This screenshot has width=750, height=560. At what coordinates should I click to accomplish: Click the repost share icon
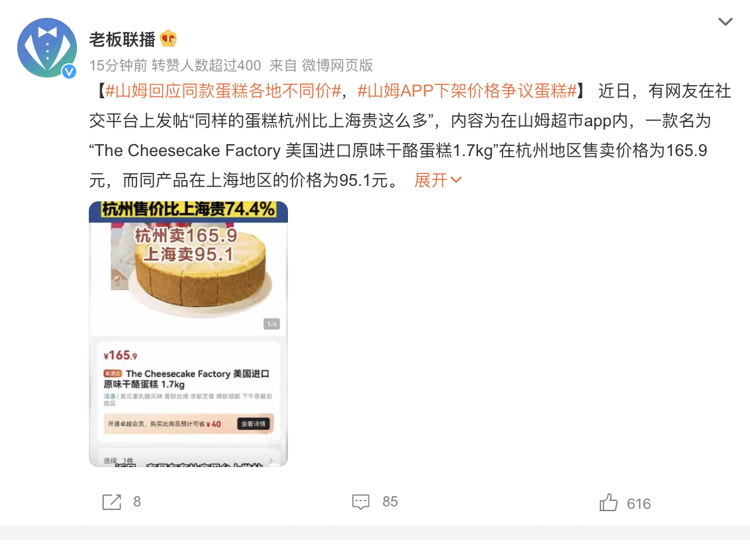pos(111,502)
